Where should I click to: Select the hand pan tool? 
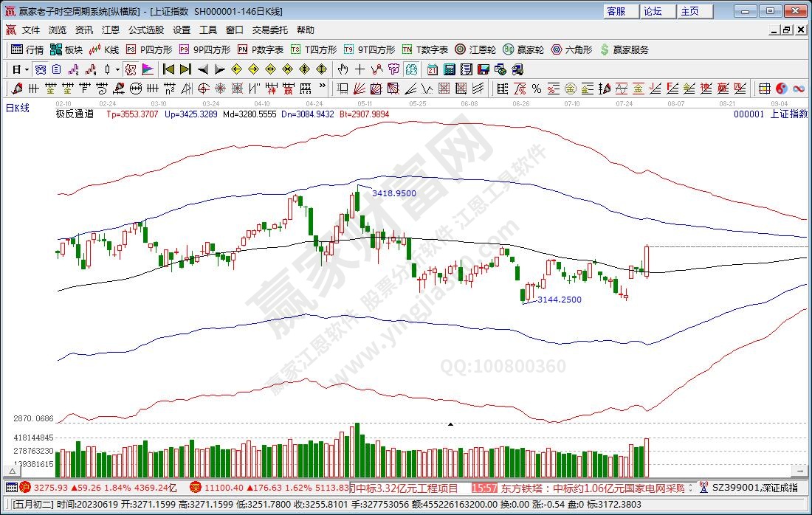tap(343, 69)
